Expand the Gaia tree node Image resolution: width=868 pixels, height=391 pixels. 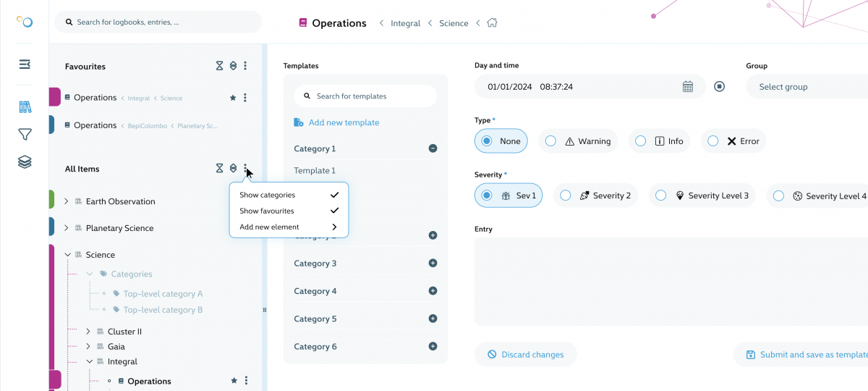(x=89, y=347)
